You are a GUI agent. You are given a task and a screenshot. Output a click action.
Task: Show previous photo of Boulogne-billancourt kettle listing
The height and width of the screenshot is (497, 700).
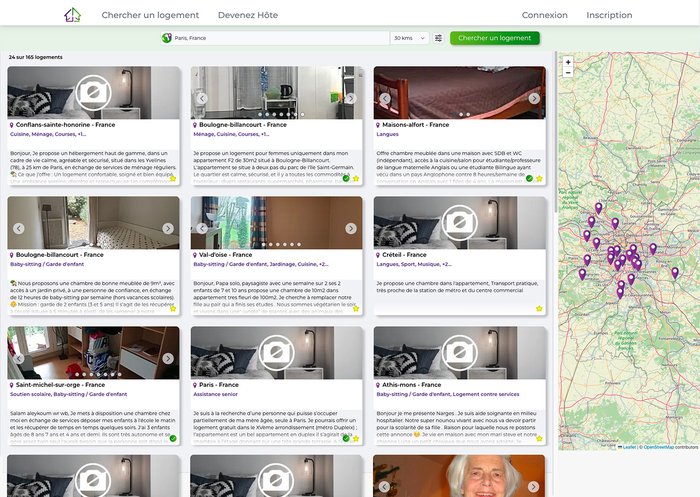[202, 98]
